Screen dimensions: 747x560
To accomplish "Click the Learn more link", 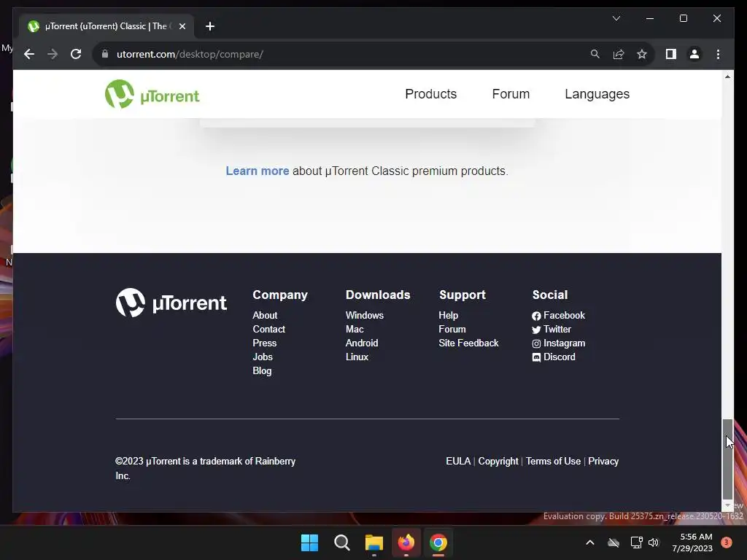I will coord(258,171).
